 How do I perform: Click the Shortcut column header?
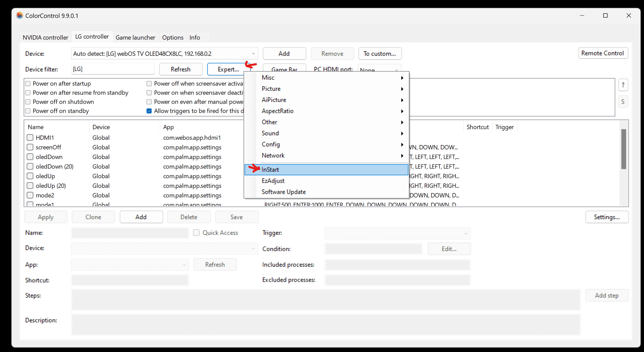click(x=478, y=127)
